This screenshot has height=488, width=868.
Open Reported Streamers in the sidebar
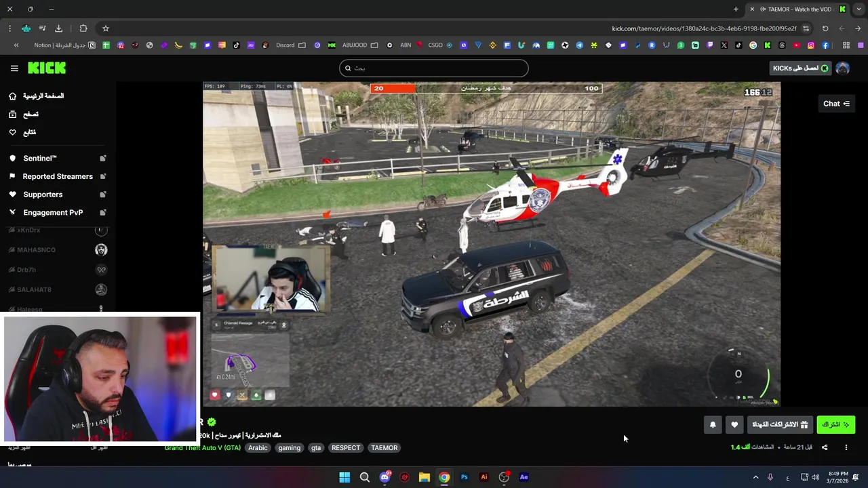point(57,176)
